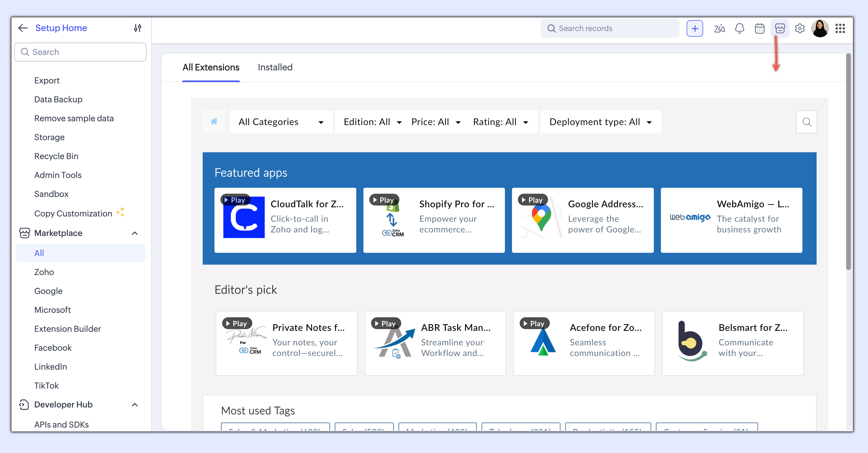Click the marketplace home icon in the filter bar
Image resolution: width=868 pixels, height=453 pixels.
tap(214, 122)
